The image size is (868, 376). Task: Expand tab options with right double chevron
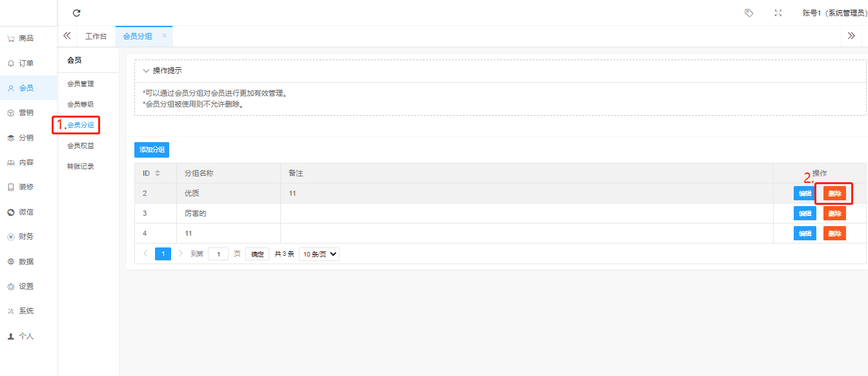pyautogui.click(x=851, y=36)
